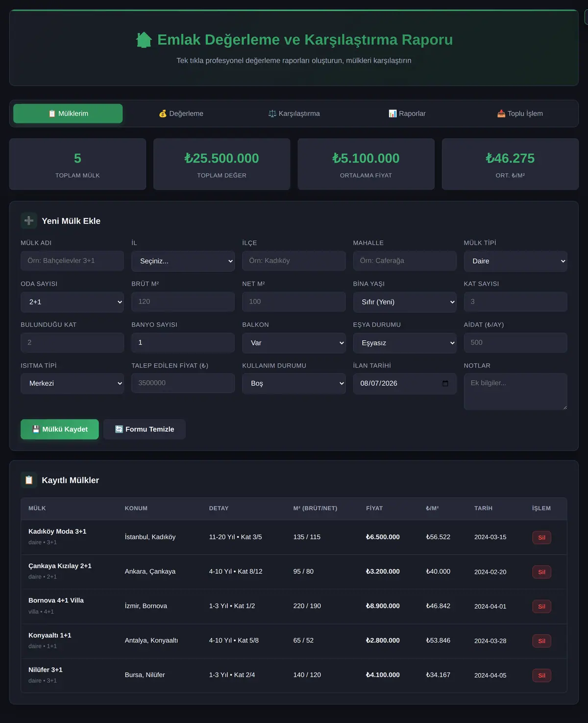Remove the Bornova 4+1 Villa row
The width and height of the screenshot is (588, 723).
click(542, 606)
